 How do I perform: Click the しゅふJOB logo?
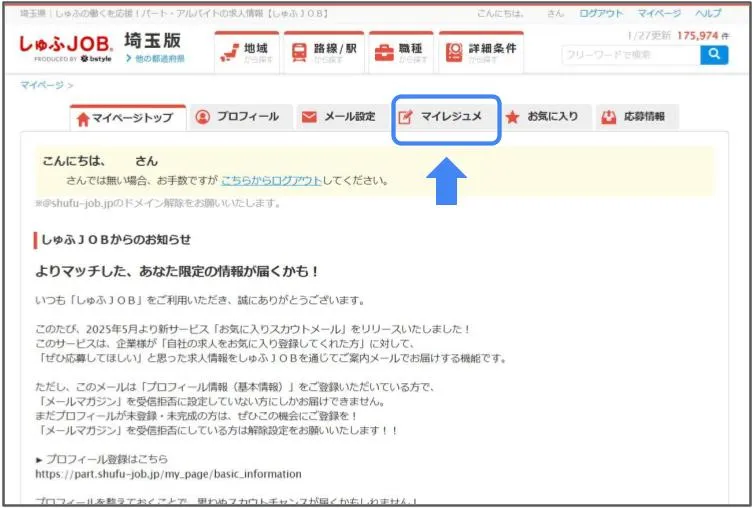coord(66,46)
